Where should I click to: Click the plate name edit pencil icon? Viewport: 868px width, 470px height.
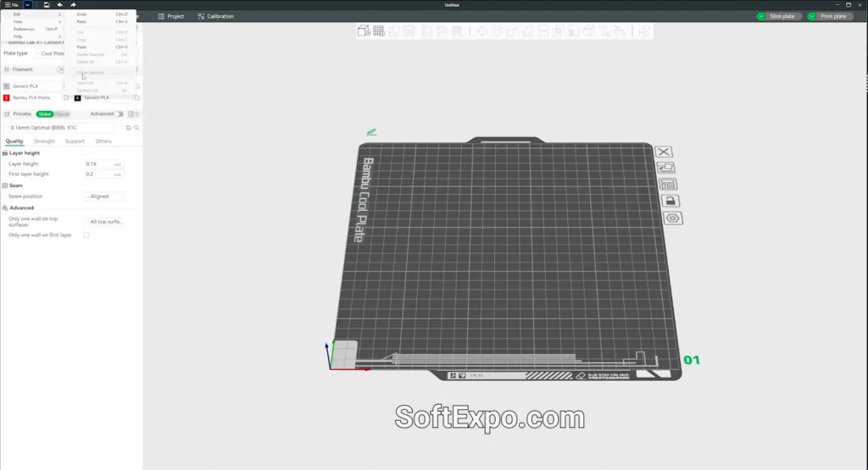371,131
